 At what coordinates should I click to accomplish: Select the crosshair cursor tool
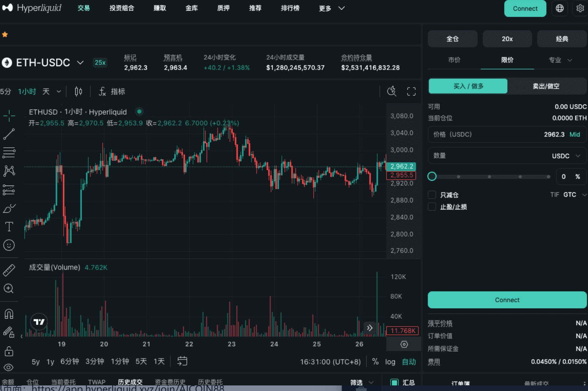[9, 116]
